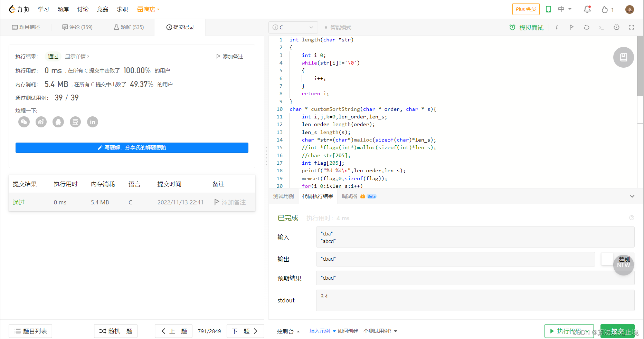644x339 pixels.
Task: Open the 通过 submission detail link
Action: pyautogui.click(x=18, y=202)
